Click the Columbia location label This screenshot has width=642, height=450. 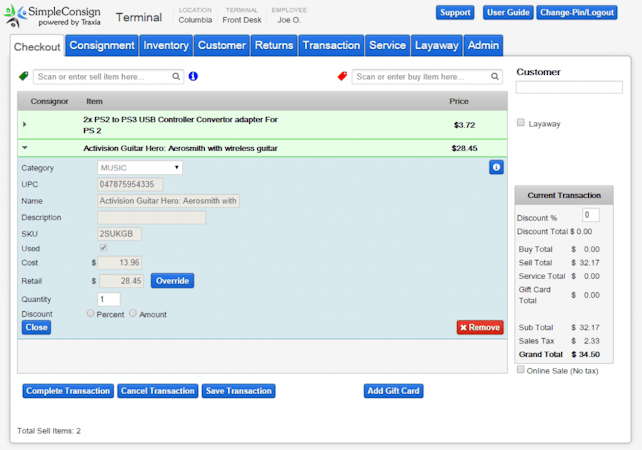point(195,20)
